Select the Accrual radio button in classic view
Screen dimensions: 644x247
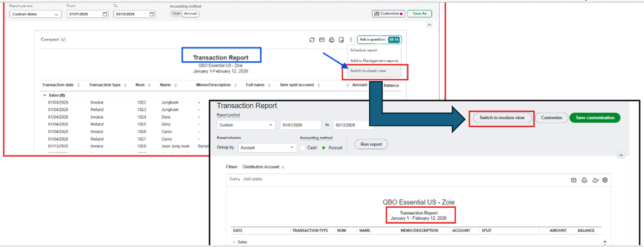323,148
